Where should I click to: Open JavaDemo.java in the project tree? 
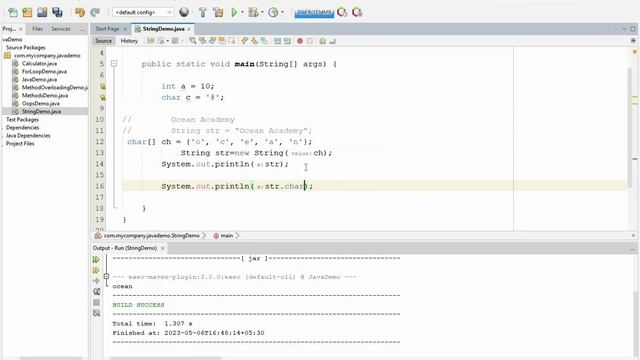39,80
